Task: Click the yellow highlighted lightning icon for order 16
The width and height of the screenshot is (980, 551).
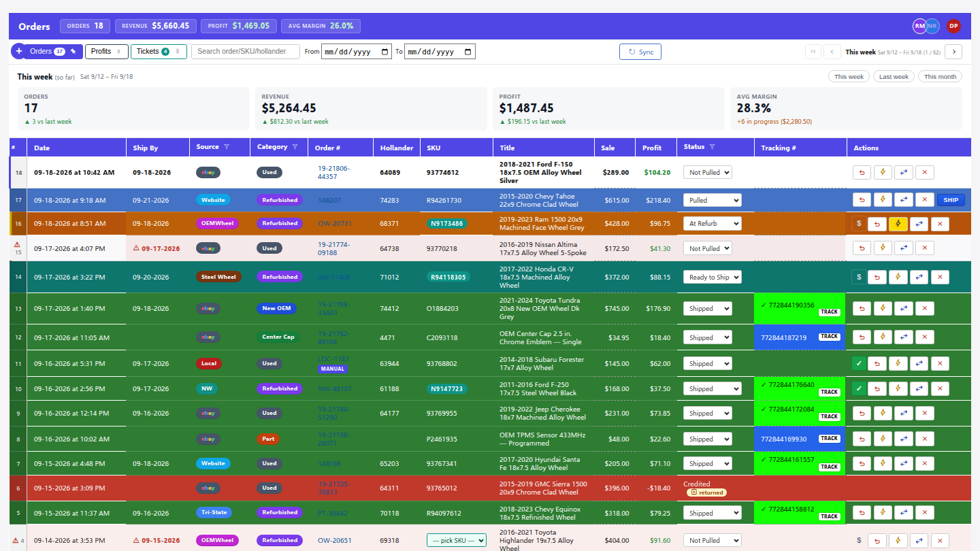Action: coord(898,223)
